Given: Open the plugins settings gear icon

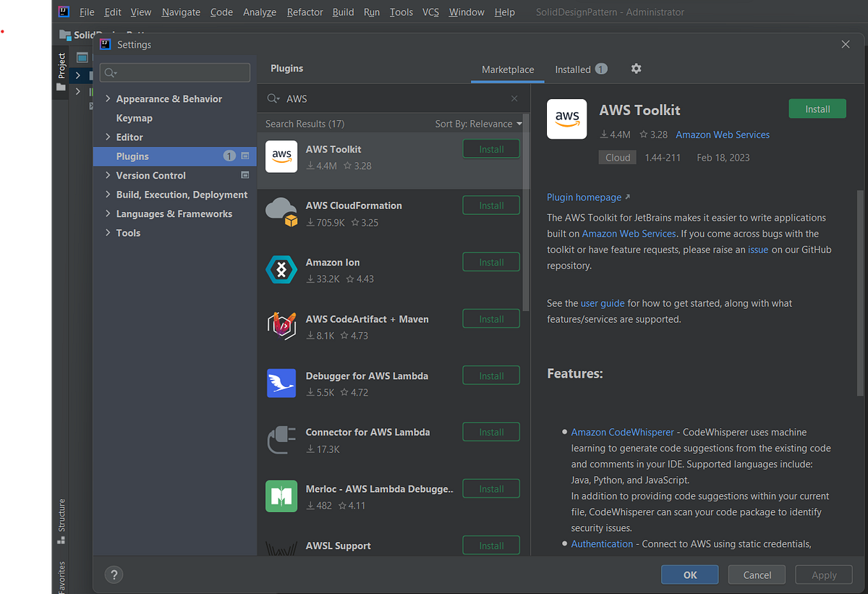Looking at the screenshot, I should 636,69.
